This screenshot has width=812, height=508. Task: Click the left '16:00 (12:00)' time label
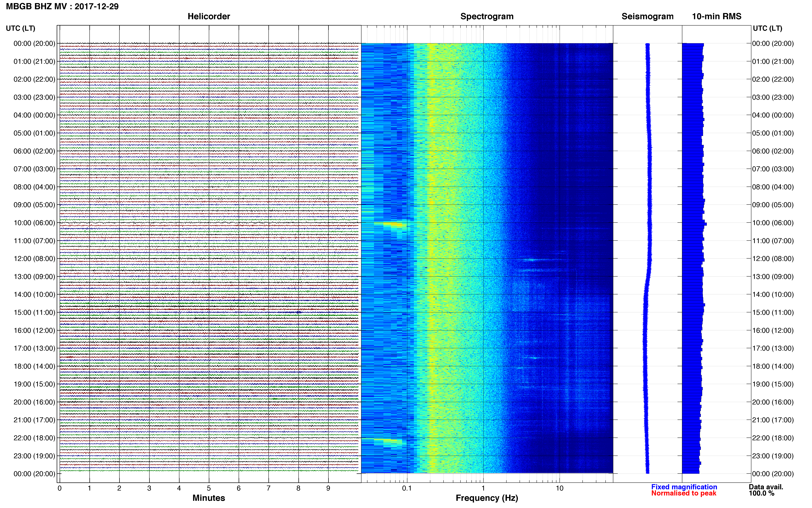point(34,331)
